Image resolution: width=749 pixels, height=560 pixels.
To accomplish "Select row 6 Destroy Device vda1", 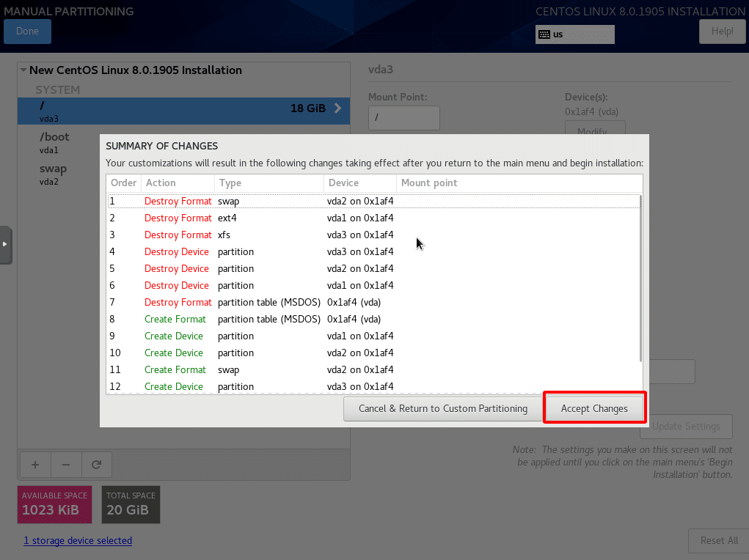I will click(373, 285).
